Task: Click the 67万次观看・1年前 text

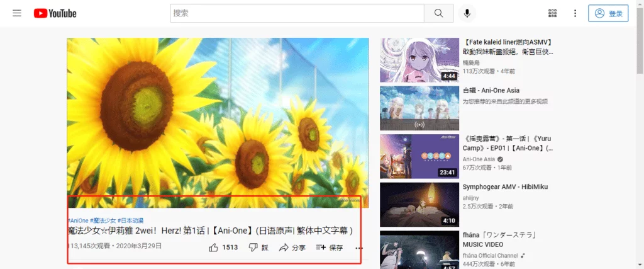Action: click(x=487, y=168)
